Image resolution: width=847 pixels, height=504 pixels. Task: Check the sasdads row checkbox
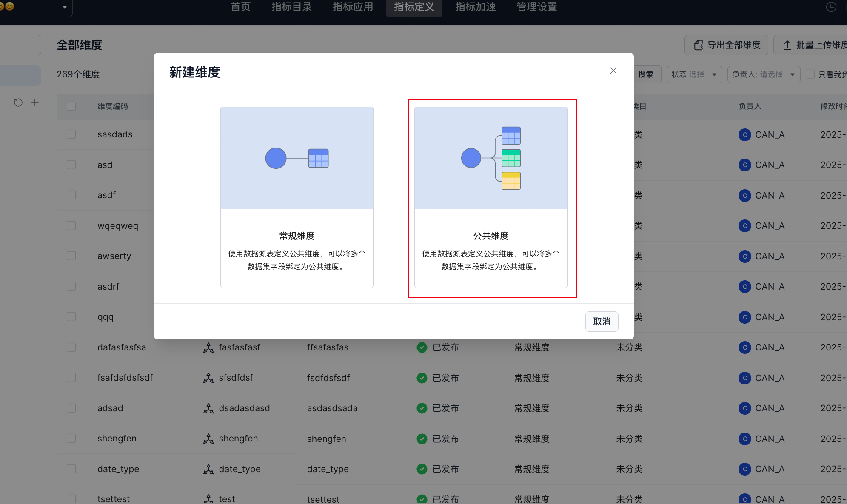(71, 134)
